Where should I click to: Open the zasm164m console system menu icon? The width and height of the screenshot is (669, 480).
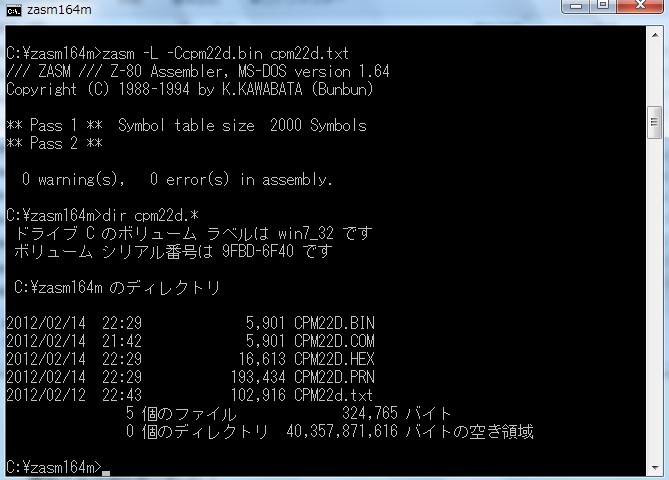14,10
